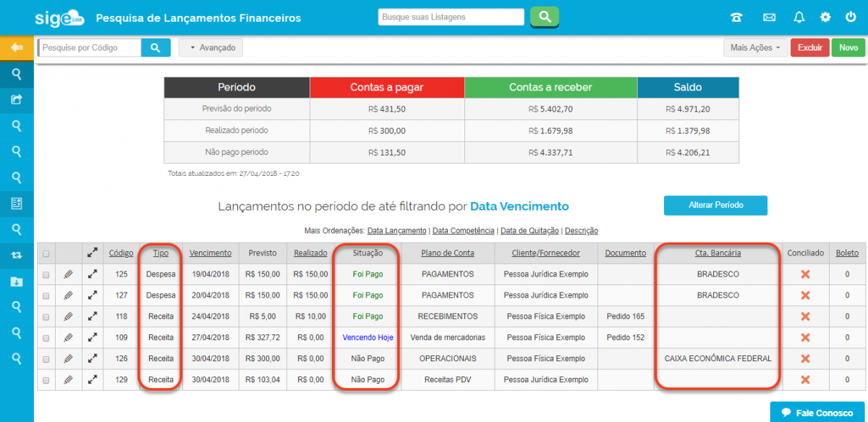Image resolution: width=868 pixels, height=422 pixels.
Task: Edit entry 125 with pencil icon
Action: coord(68,274)
